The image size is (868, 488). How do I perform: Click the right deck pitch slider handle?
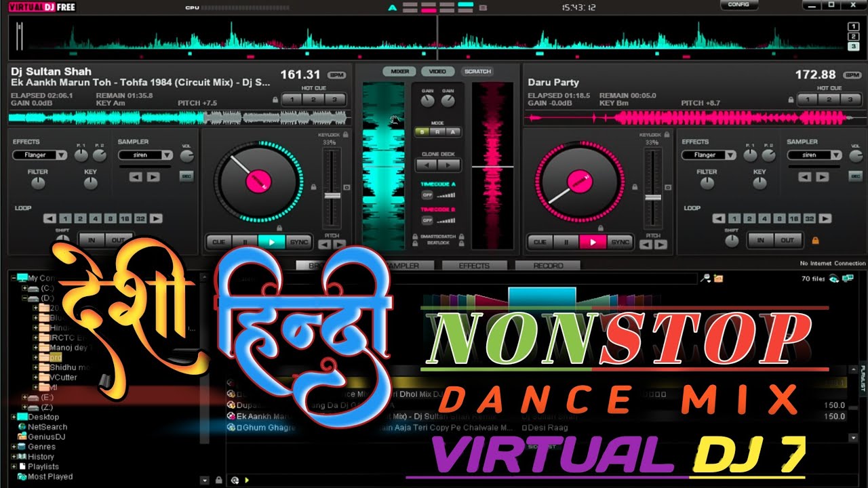(x=653, y=197)
